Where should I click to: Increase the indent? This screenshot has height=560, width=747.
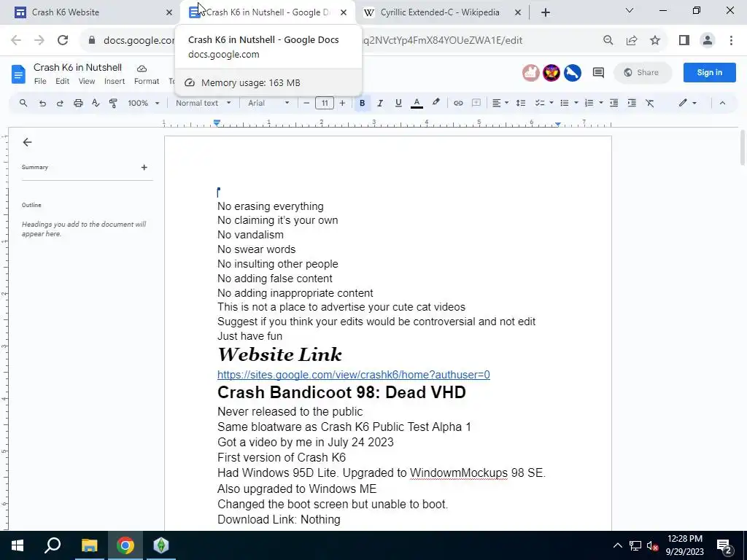click(x=632, y=103)
